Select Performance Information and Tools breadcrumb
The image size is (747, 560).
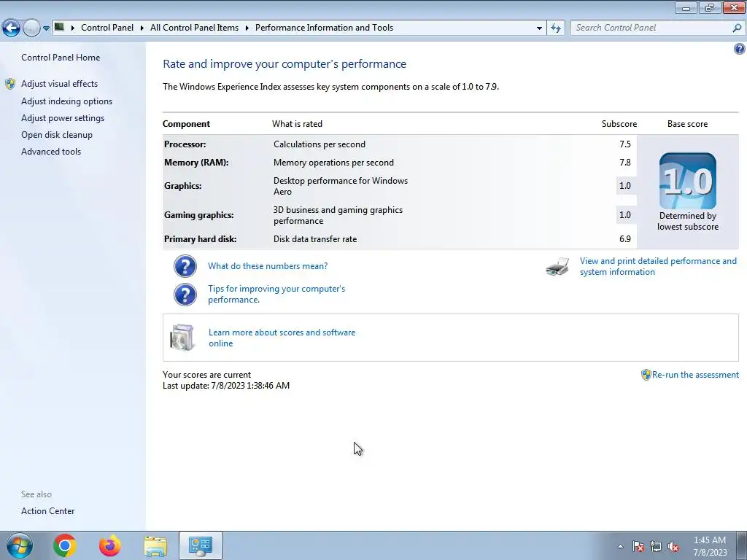pos(324,28)
